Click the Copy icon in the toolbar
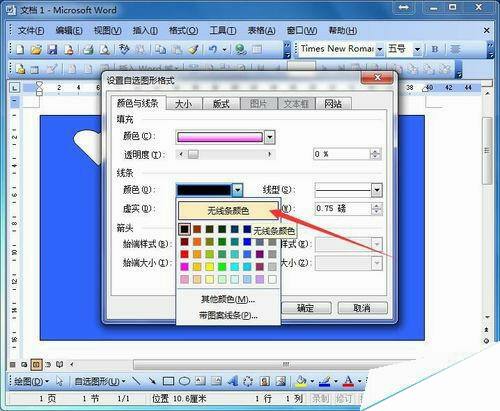The height and width of the screenshot is (411, 500). point(161,50)
